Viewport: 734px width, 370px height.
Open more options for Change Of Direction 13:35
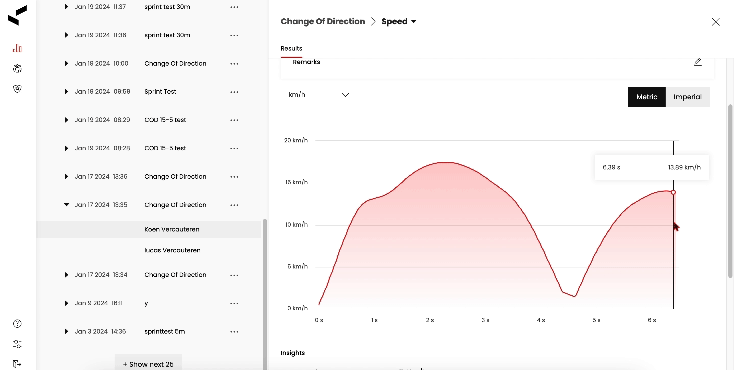coord(234,205)
